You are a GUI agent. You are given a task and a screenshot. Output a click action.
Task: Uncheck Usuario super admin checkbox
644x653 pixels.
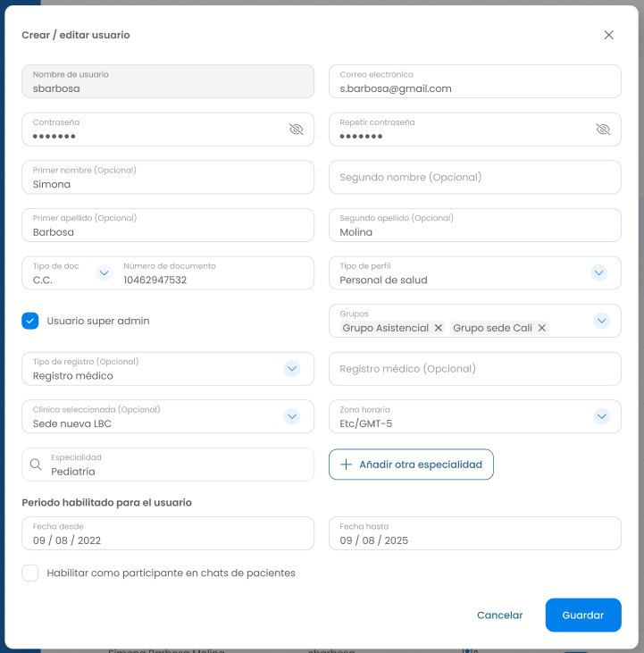pyautogui.click(x=30, y=321)
